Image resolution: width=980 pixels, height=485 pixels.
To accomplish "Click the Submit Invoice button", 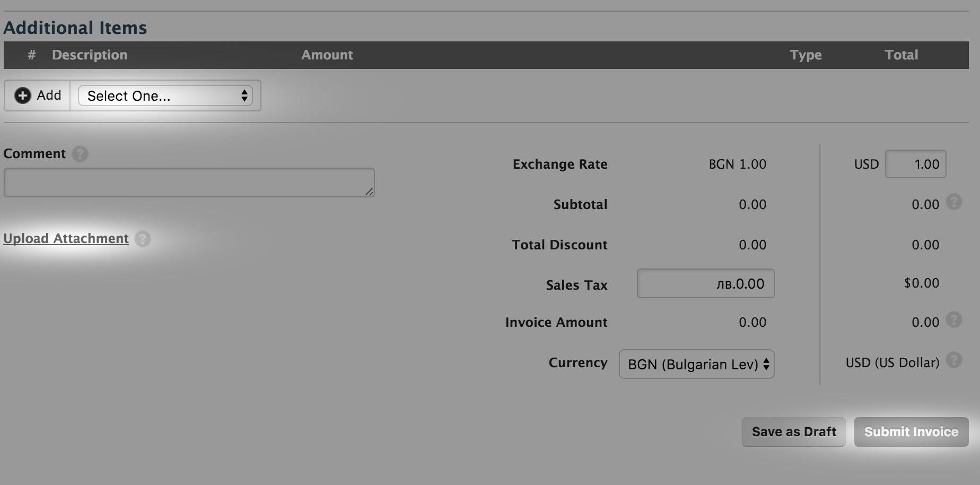I will pos(911,431).
